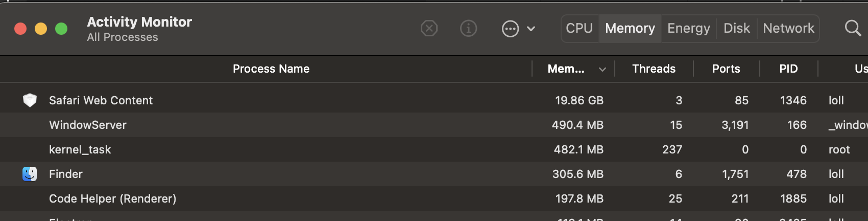The height and width of the screenshot is (221, 868).
Task: Select the WindowServer process row
Action: point(434,125)
